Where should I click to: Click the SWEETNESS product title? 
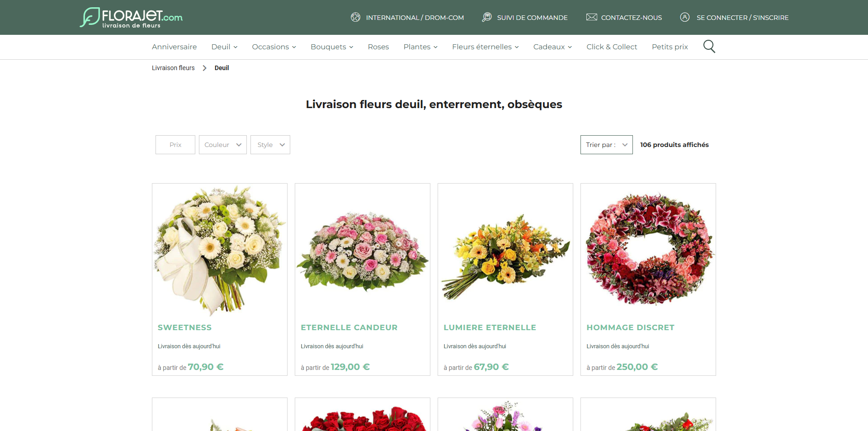(185, 327)
